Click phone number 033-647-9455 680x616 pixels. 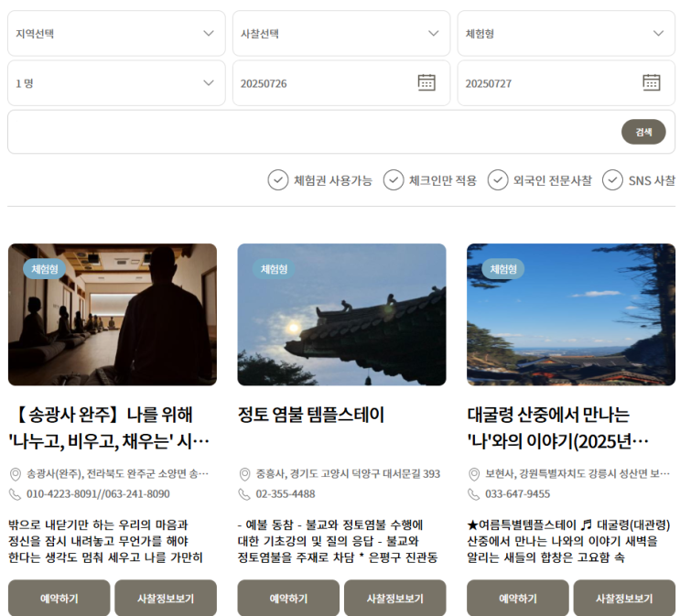(517, 494)
